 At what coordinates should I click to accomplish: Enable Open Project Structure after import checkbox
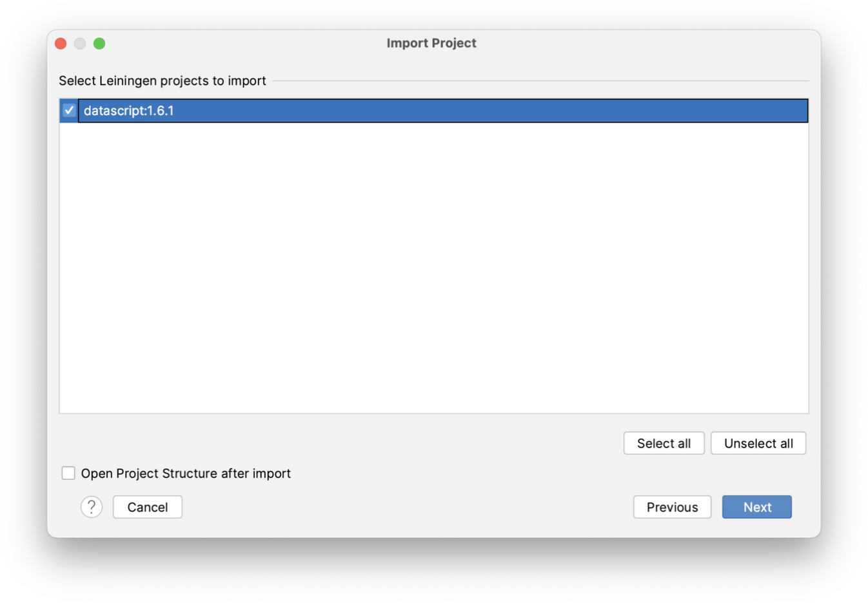click(x=68, y=473)
